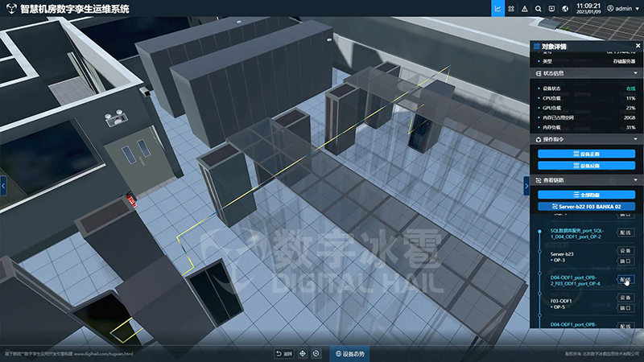Select the Server-b22 F03 BANKA 02 link
This screenshot has width=644, height=362.
(x=587, y=207)
